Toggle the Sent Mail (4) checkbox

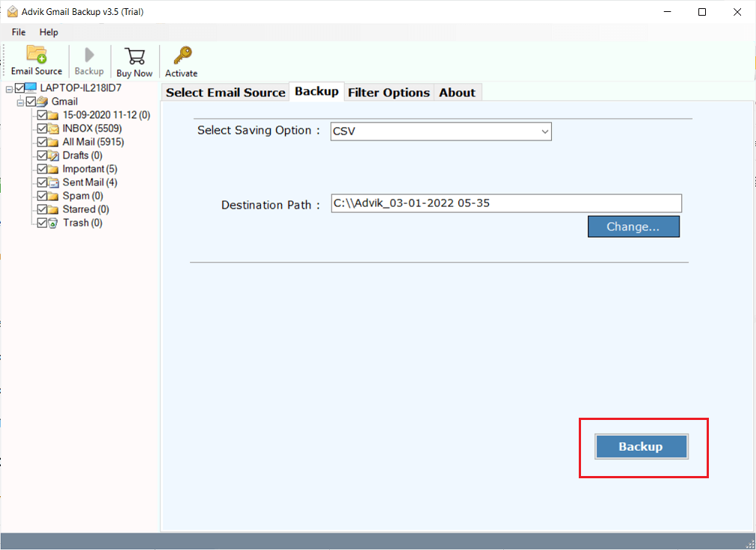(42, 182)
